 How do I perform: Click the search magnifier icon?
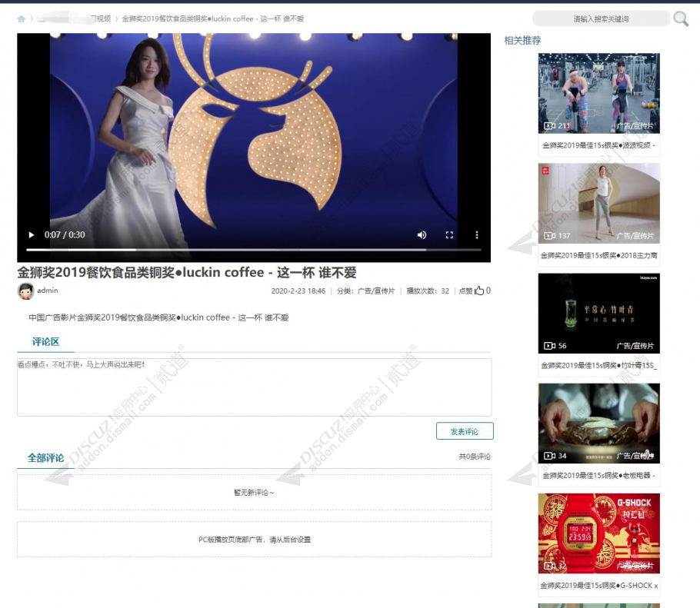pos(680,18)
